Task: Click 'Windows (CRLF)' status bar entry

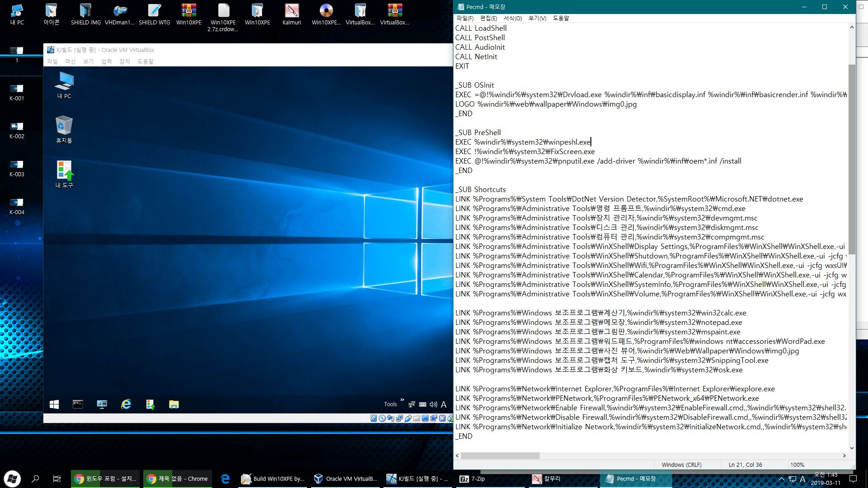Action: (x=681, y=465)
